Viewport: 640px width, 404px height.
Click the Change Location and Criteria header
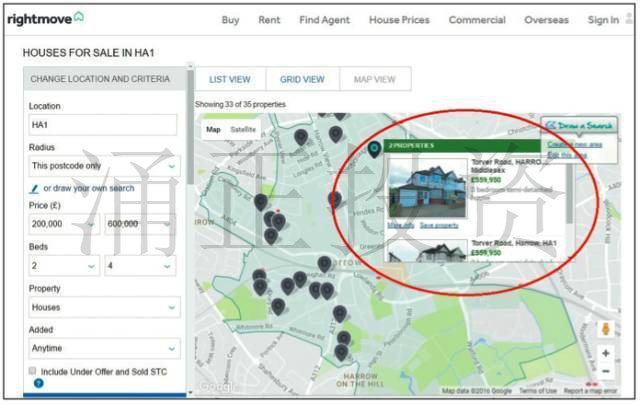pos(104,79)
